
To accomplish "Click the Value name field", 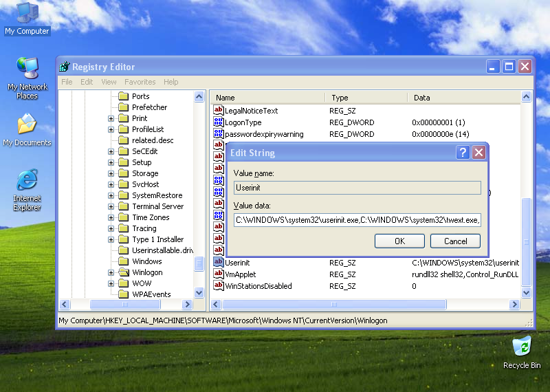I will point(357,187).
